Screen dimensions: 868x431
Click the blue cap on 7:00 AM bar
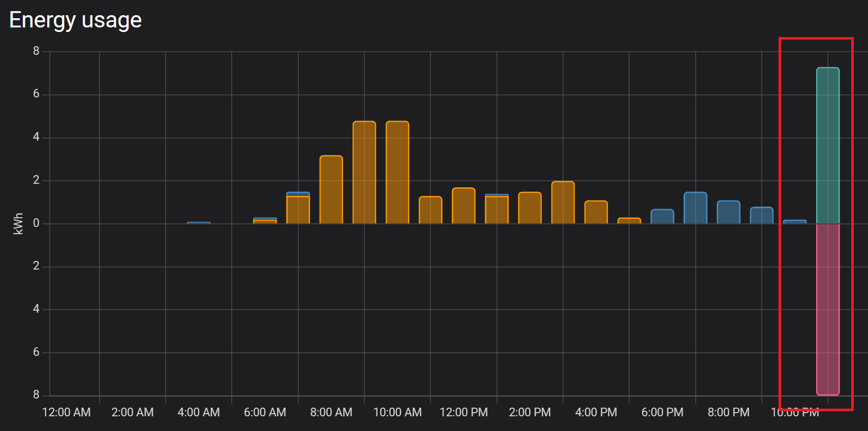[298, 194]
